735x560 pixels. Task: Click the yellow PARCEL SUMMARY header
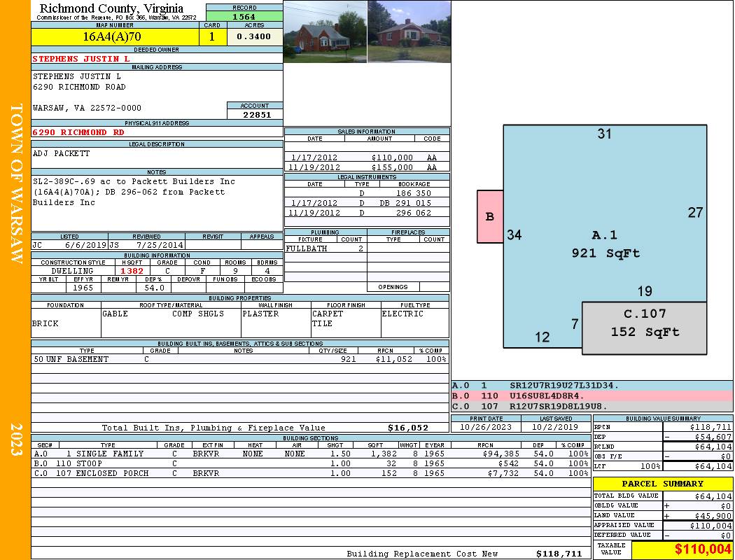pyautogui.click(x=662, y=484)
